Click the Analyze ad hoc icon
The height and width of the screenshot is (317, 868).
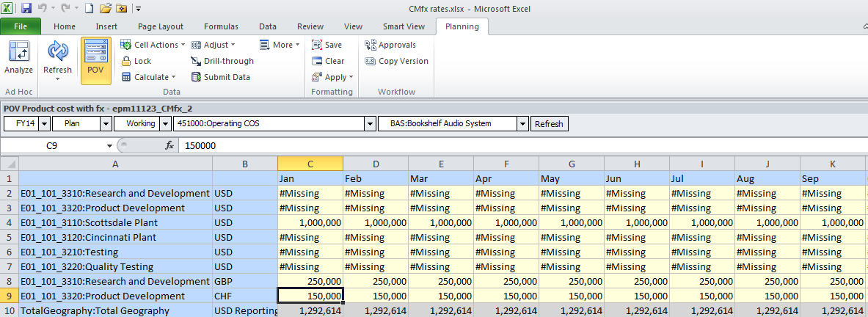18,57
